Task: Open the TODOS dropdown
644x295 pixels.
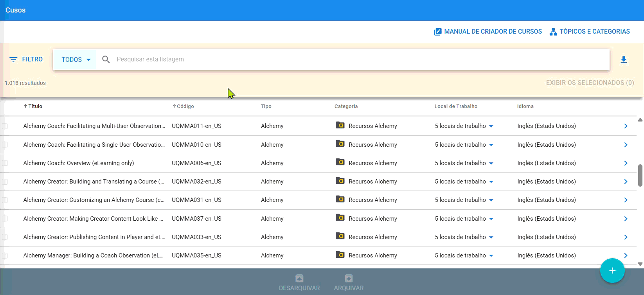Action: coord(76,59)
